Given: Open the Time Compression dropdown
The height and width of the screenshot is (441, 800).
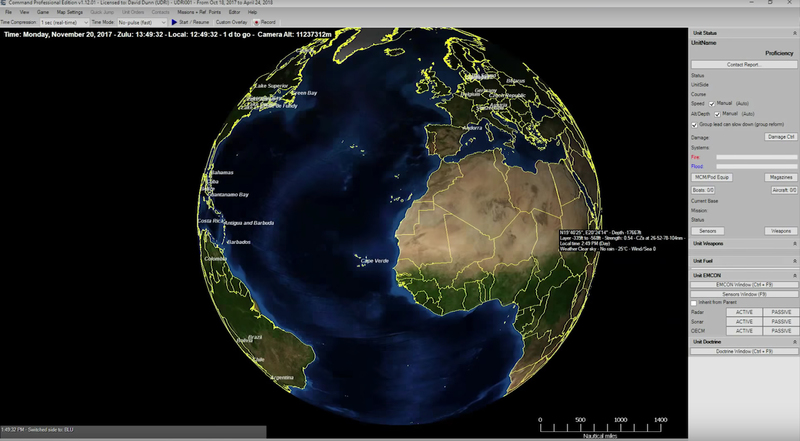Looking at the screenshot, I should (68, 21).
